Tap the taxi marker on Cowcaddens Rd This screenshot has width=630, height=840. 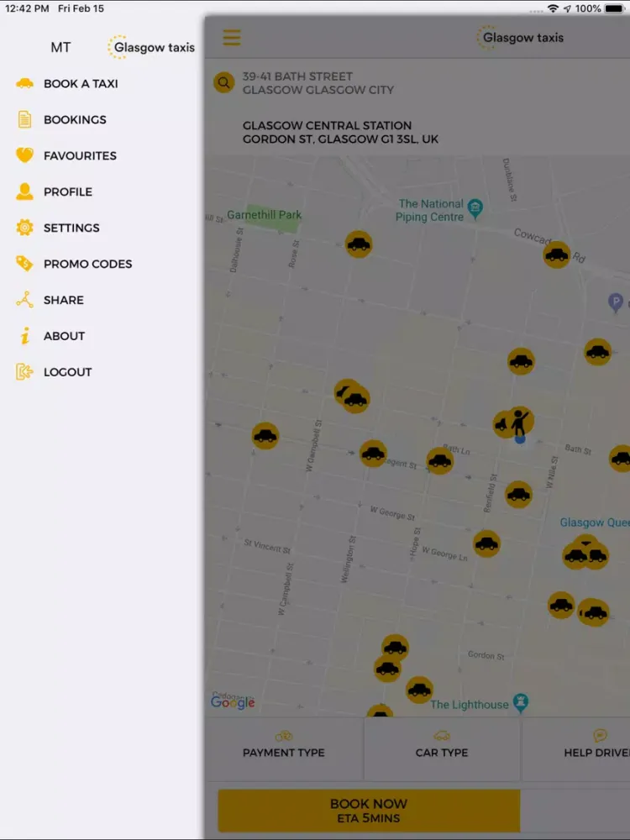[557, 255]
